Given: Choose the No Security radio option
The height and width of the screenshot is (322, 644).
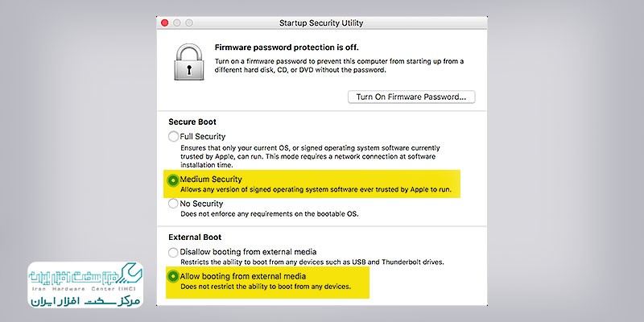Looking at the screenshot, I should tap(173, 204).
